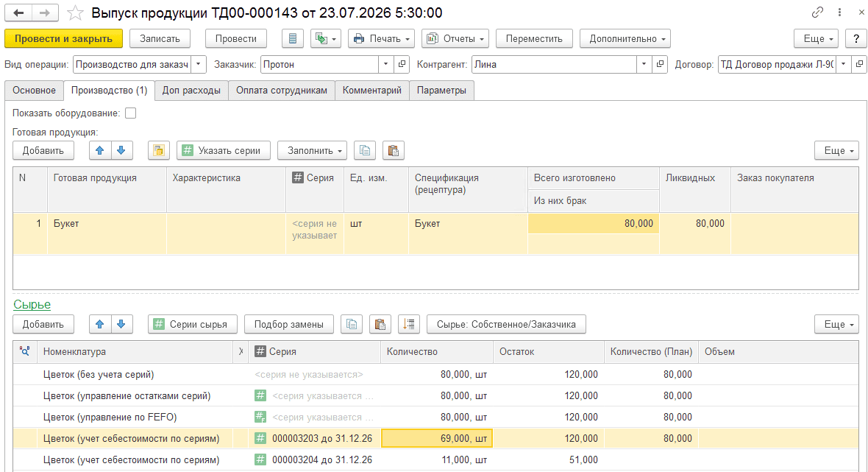The image size is (868, 472).
Task: Switch to Доп расходы tab
Action: (191, 91)
